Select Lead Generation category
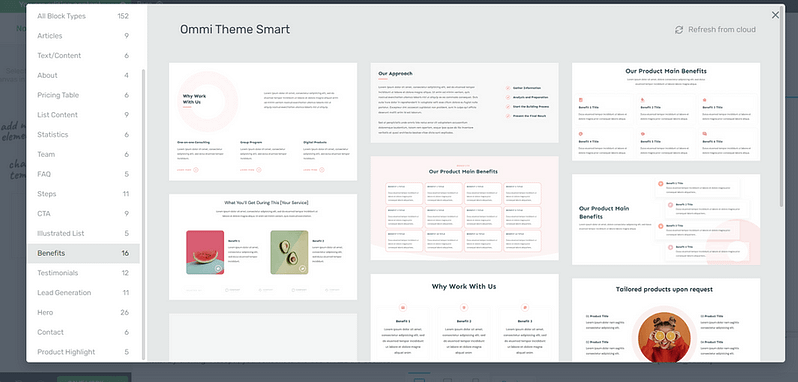This screenshot has width=798, height=382. click(83, 292)
